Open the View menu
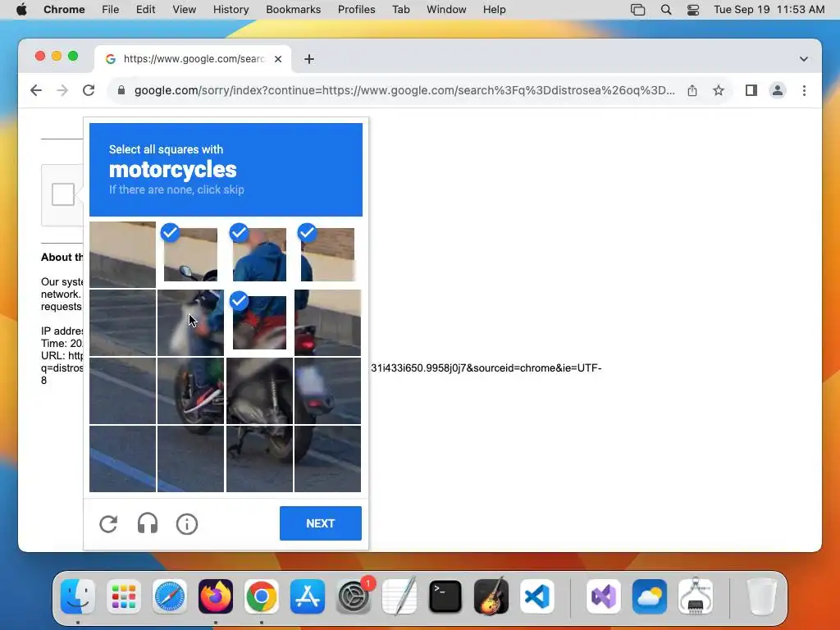Image resolution: width=840 pixels, height=630 pixels. coord(184,10)
